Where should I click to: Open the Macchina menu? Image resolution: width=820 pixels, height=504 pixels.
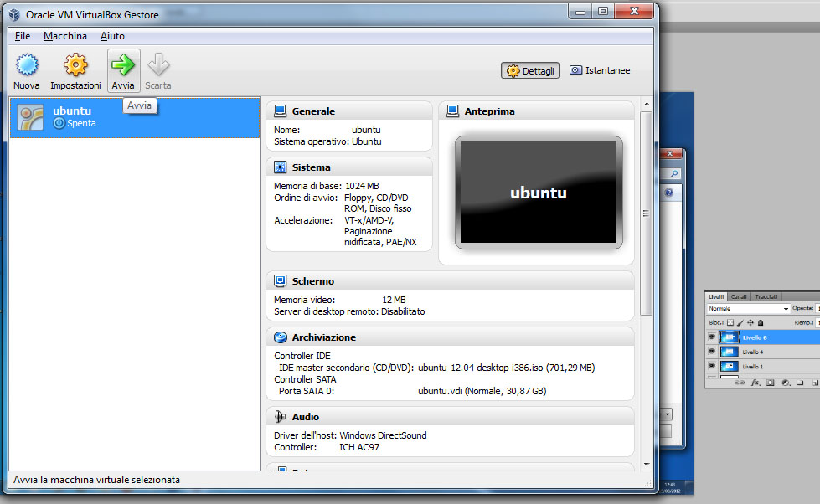65,36
